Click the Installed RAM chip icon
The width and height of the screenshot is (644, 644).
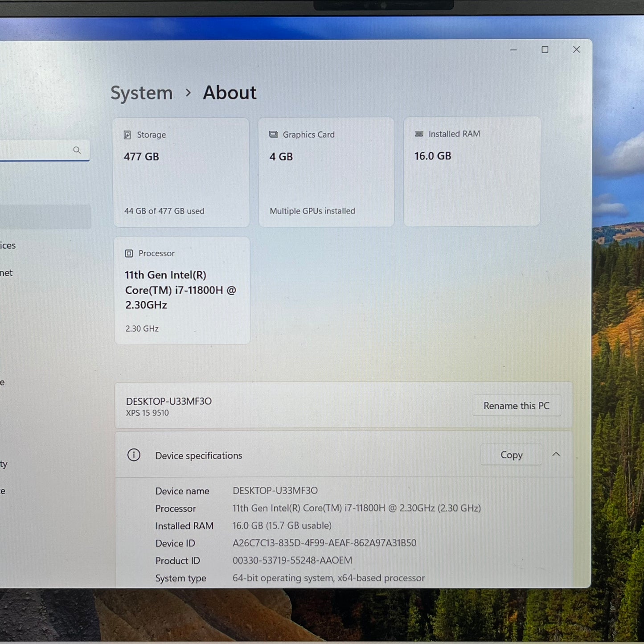(x=419, y=134)
